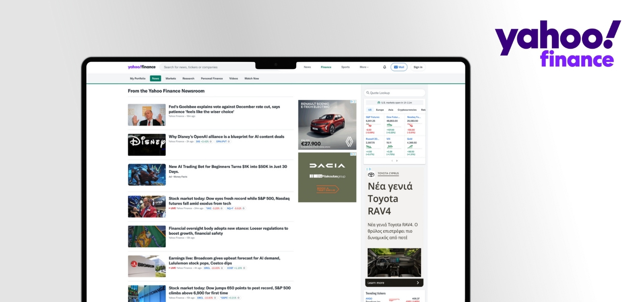Select the Cryptocurrencies markets tab
This screenshot has height=302, width=644.
[x=407, y=110]
